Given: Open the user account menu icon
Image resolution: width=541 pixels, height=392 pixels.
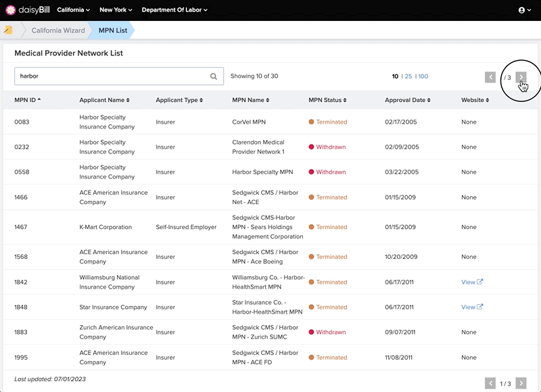Looking at the screenshot, I should point(525,10).
